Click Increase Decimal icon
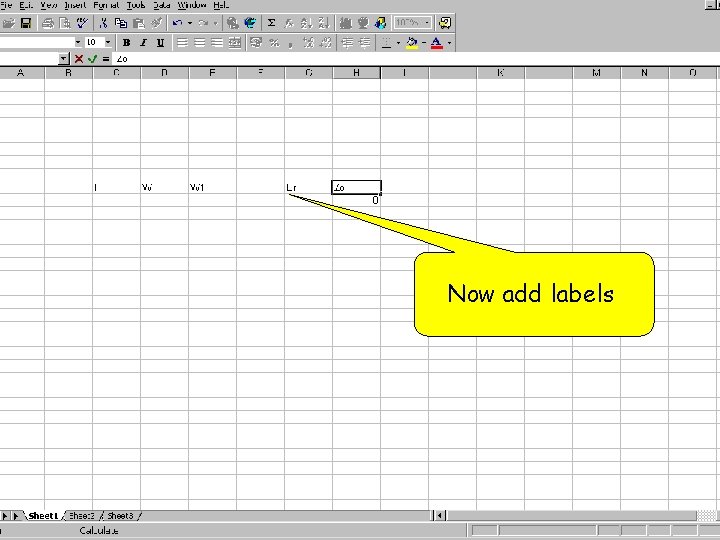Image resolution: width=720 pixels, height=540 pixels. (309, 43)
